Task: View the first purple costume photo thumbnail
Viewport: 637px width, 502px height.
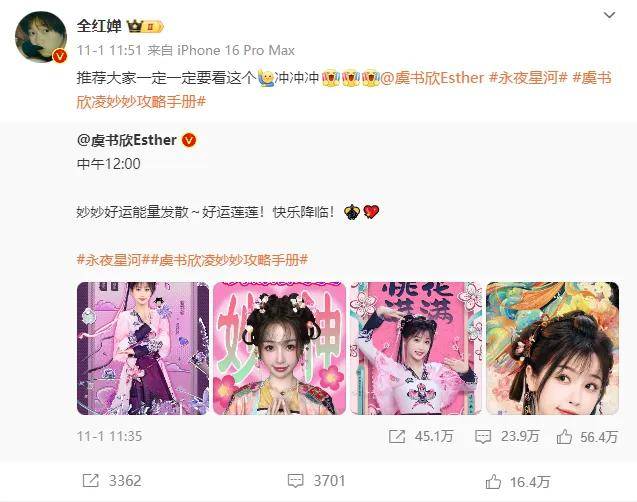Action: pyautogui.click(x=143, y=348)
